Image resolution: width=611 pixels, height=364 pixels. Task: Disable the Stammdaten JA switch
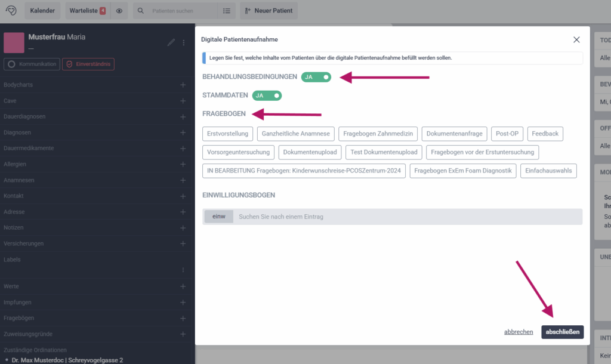coord(267,95)
